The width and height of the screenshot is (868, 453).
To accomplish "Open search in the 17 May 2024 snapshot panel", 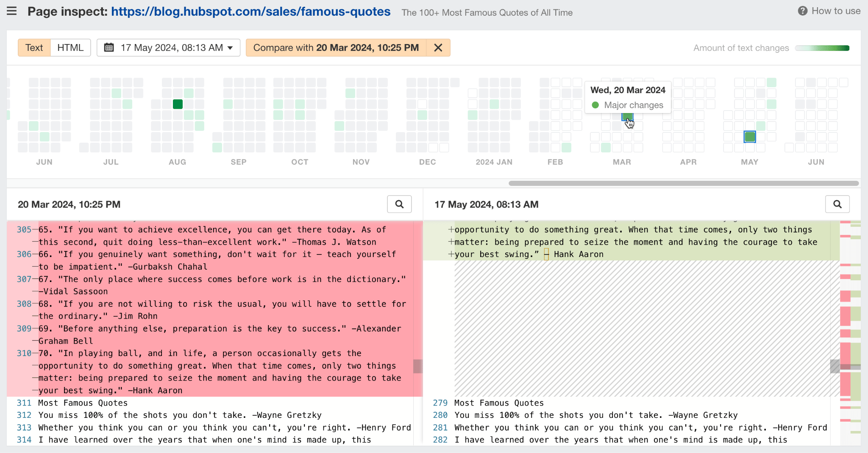I will tap(837, 204).
